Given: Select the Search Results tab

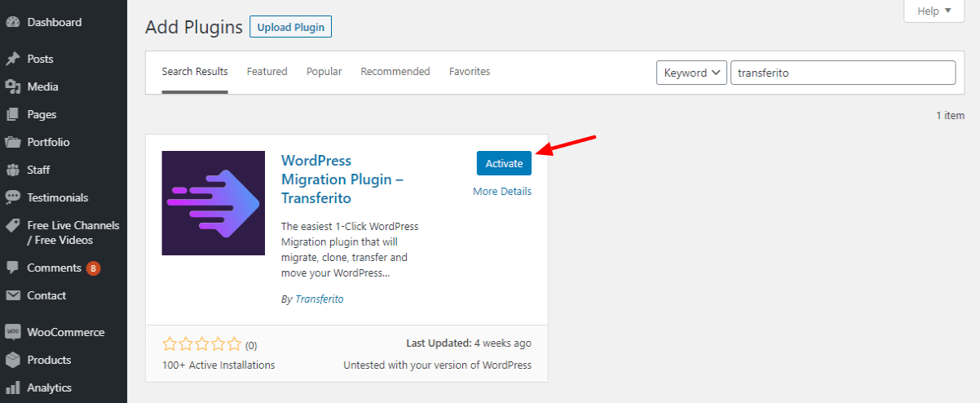Looking at the screenshot, I should tap(195, 72).
